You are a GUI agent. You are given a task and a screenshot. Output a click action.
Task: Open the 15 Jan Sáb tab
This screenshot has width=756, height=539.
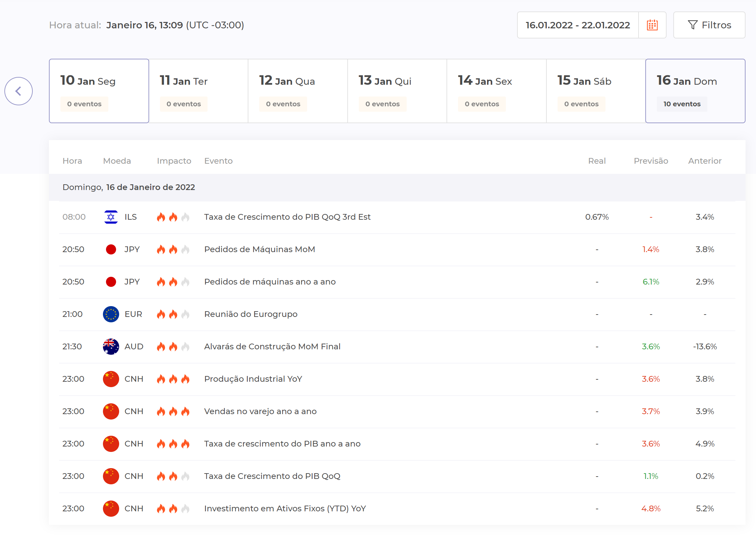[596, 91]
